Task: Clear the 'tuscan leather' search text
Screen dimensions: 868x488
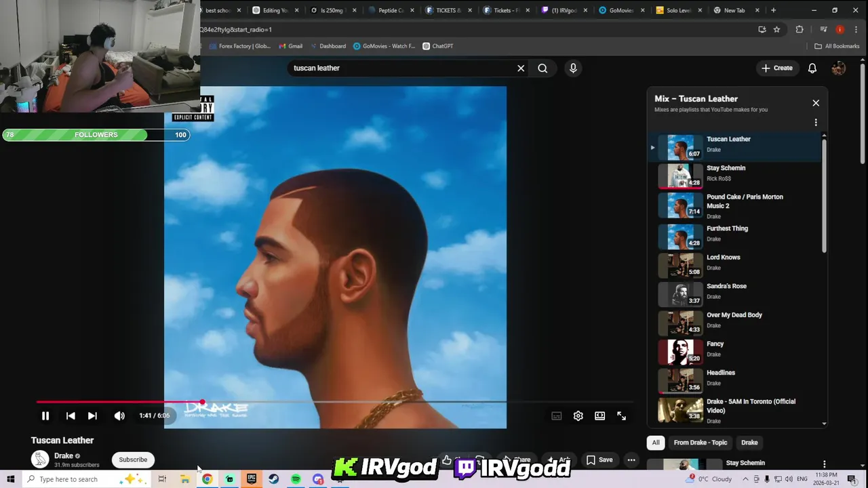Action: click(x=521, y=68)
